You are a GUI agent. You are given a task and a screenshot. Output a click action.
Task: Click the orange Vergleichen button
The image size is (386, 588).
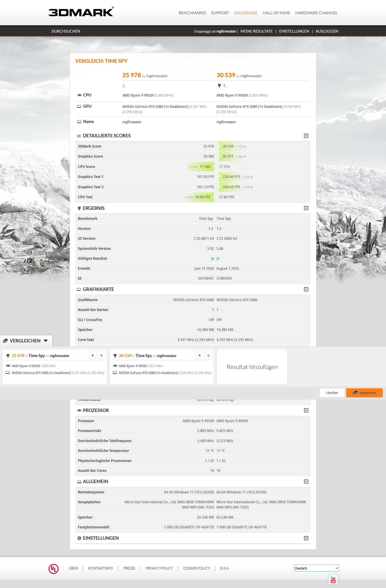(364, 393)
